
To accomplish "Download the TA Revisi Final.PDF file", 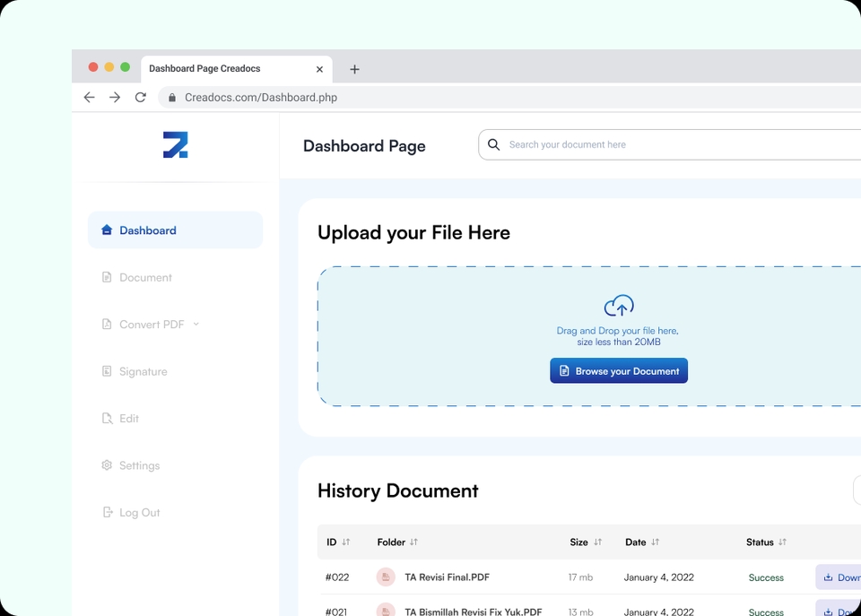I will pos(839,577).
